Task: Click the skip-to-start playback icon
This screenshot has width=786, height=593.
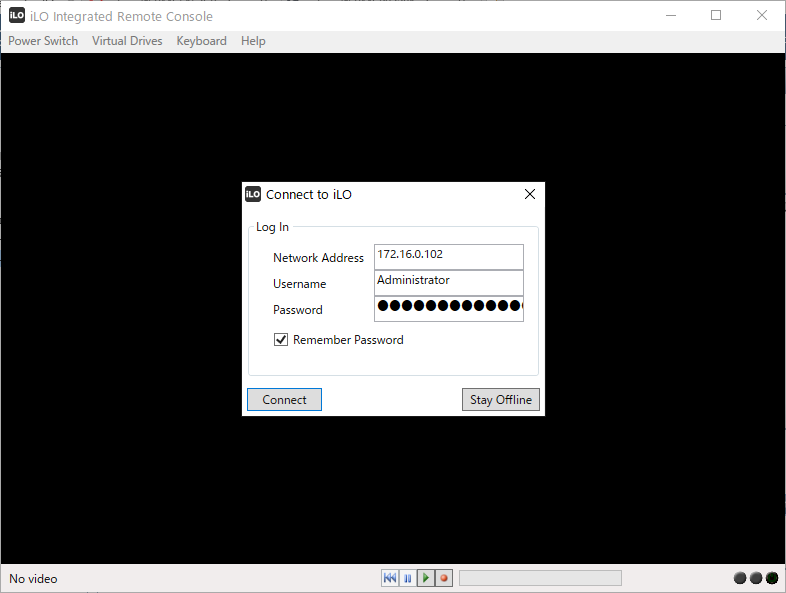Action: pos(389,578)
